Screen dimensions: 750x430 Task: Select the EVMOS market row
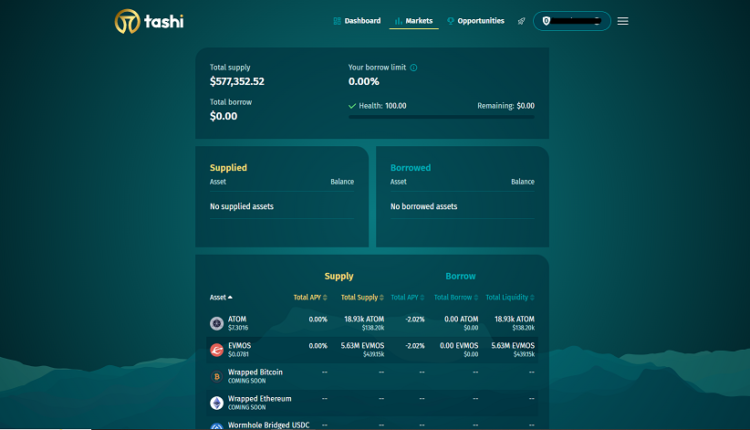click(x=372, y=350)
